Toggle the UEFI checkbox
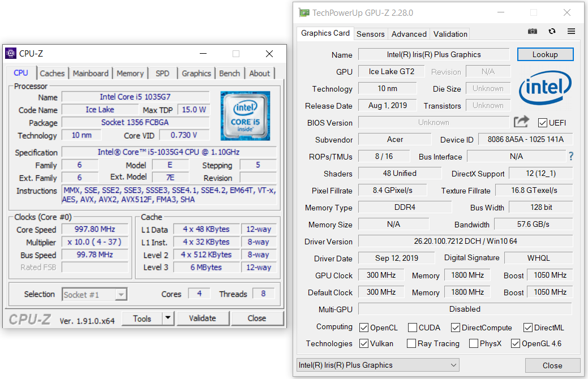This screenshot has width=588, height=379. pyautogui.click(x=542, y=123)
